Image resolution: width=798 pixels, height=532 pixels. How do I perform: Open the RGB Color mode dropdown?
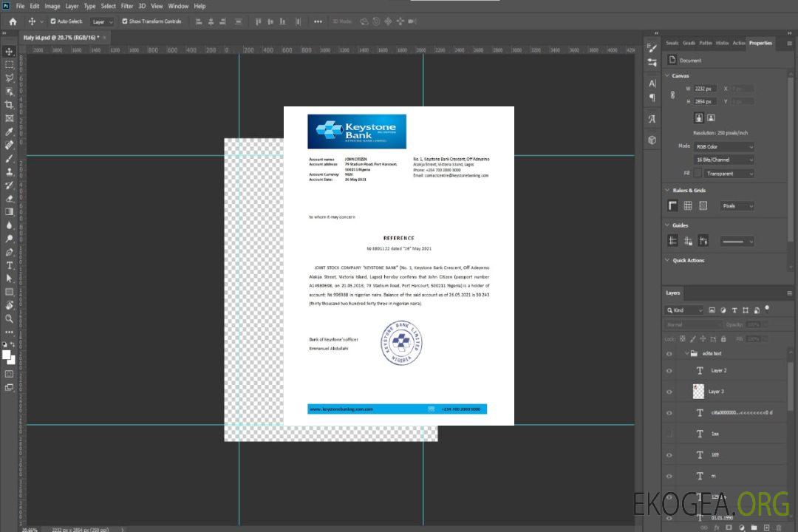[723, 146]
